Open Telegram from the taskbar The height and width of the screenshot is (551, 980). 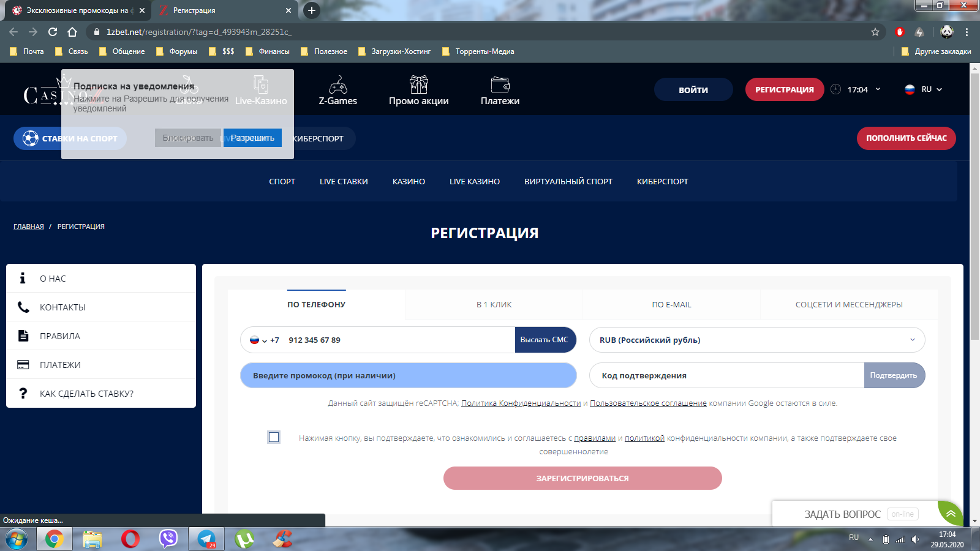tap(206, 539)
